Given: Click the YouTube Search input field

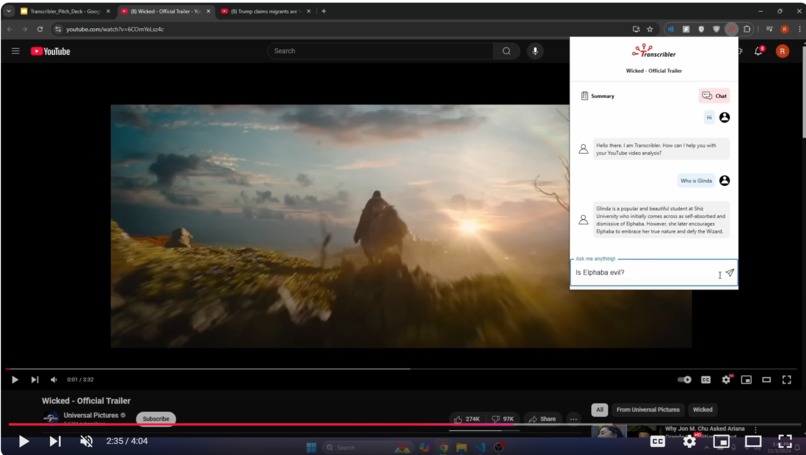Looking at the screenshot, I should (380, 51).
